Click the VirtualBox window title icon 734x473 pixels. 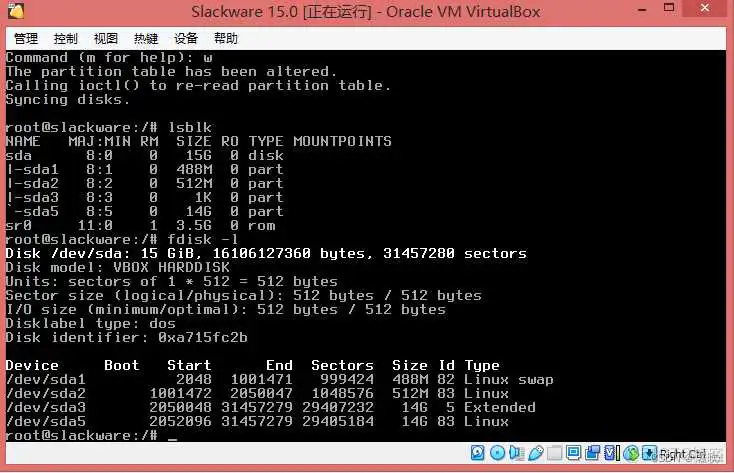(x=16, y=11)
